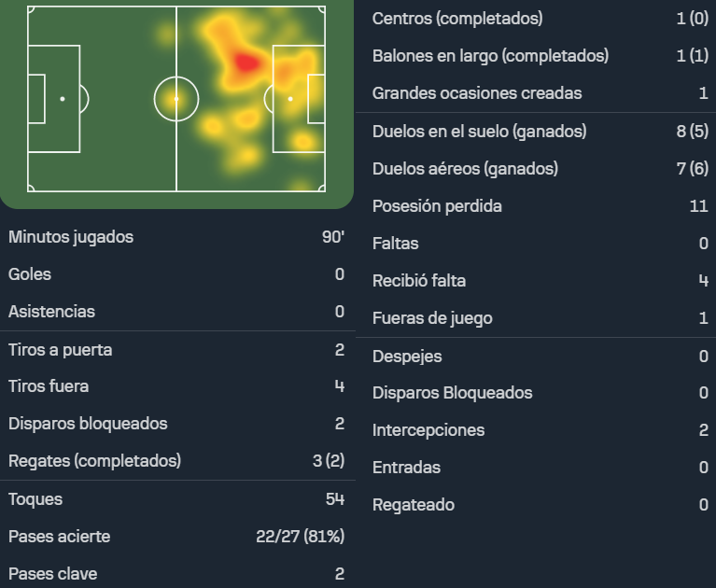
Task: Click Centros (completados) label
Action: pyautogui.click(x=457, y=19)
